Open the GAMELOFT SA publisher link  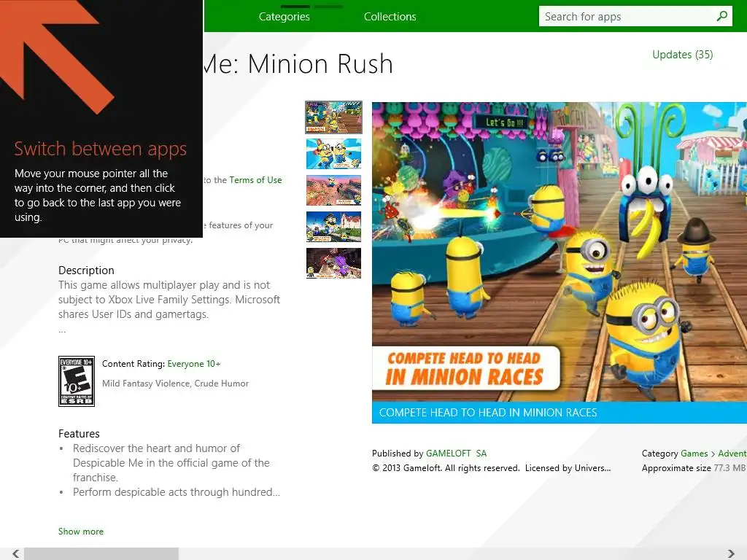click(x=456, y=454)
